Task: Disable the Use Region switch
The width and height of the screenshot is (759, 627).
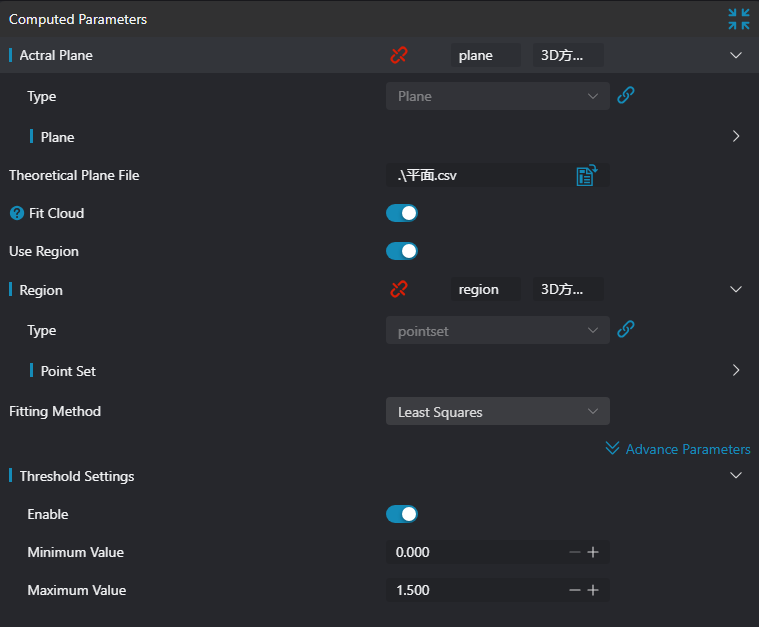Action: [x=402, y=251]
